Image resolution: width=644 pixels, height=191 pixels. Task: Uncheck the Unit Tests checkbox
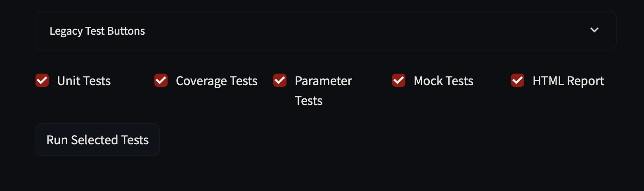click(42, 80)
